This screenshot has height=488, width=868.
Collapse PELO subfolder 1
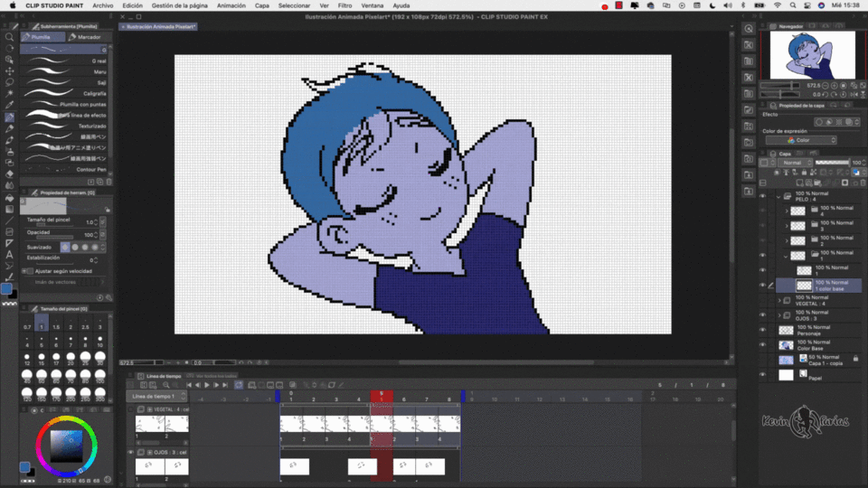click(786, 256)
